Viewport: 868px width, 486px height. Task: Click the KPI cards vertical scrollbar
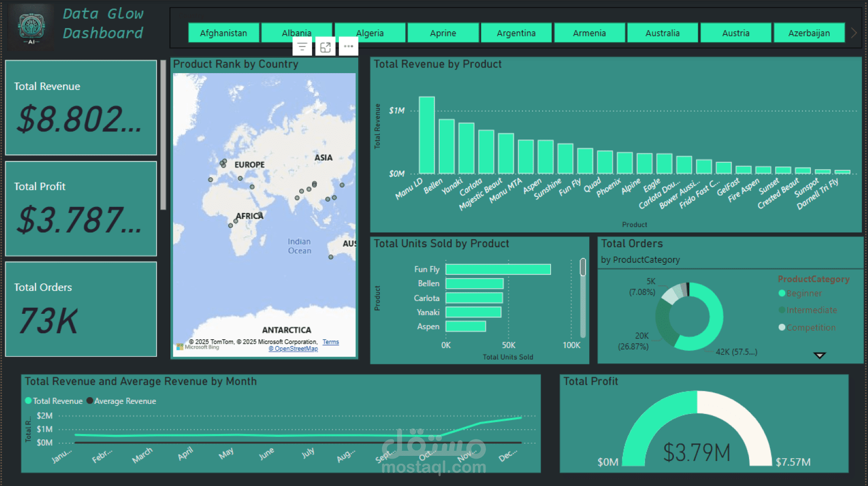[163, 135]
